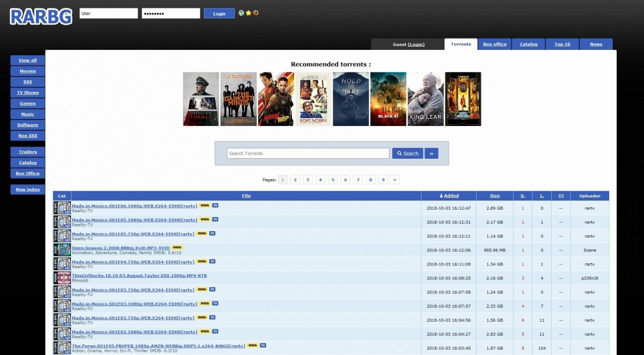Select View all in the sidebar
This screenshot has height=355, width=644.
(x=27, y=61)
